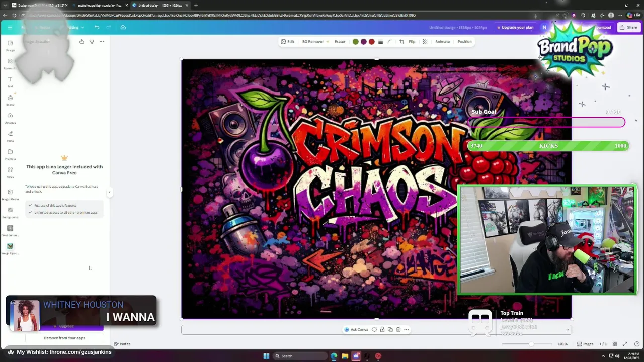Click the lock icon in page toolbar
This screenshot has width=644, height=362.
(382, 330)
